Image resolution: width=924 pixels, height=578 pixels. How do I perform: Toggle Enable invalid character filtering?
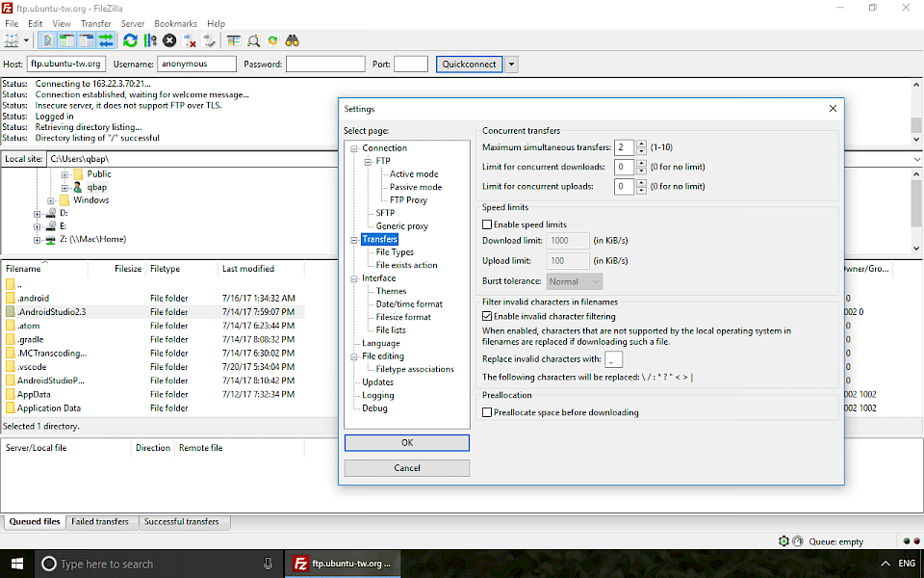[x=487, y=316]
